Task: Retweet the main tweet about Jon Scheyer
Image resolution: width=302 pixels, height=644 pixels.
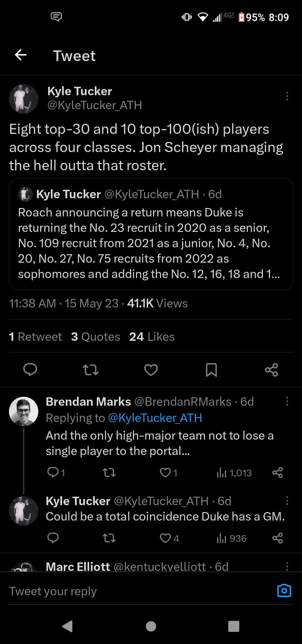Action: 91,370
